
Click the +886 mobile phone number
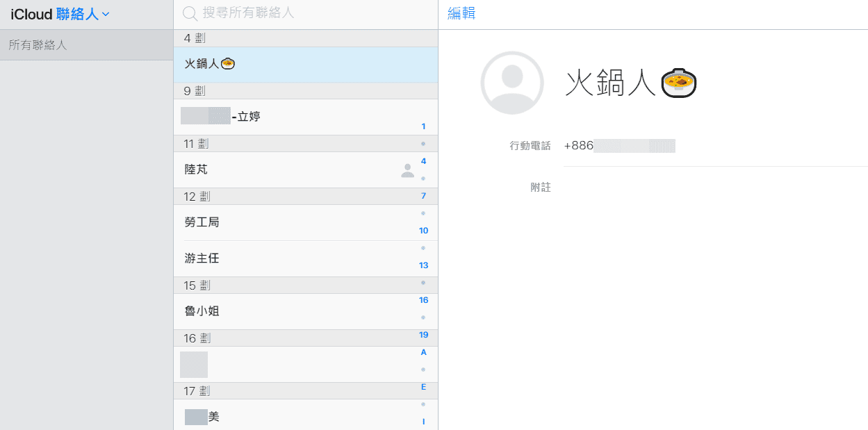point(619,146)
